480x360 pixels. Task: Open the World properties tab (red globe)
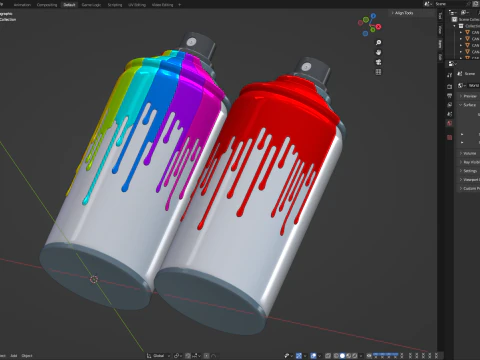[449, 123]
